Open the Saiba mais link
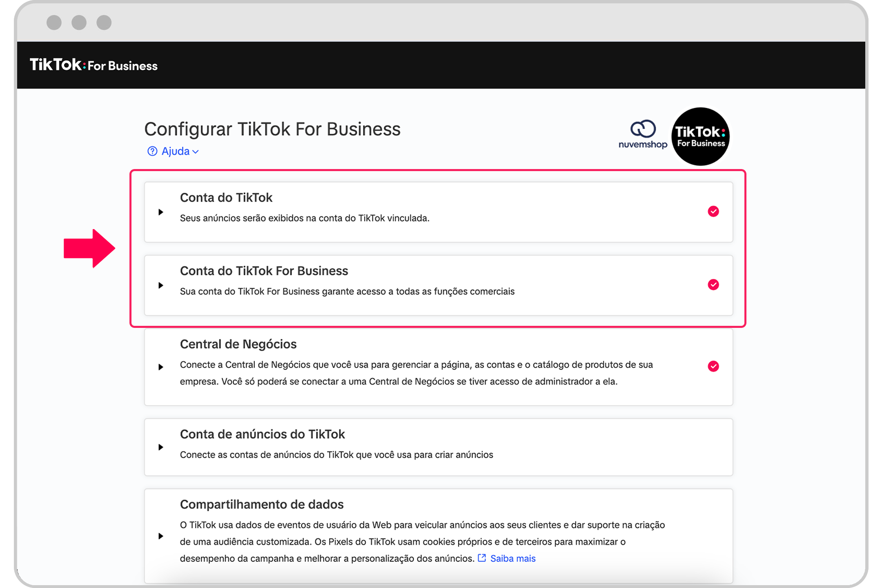882x588 pixels. (x=512, y=558)
